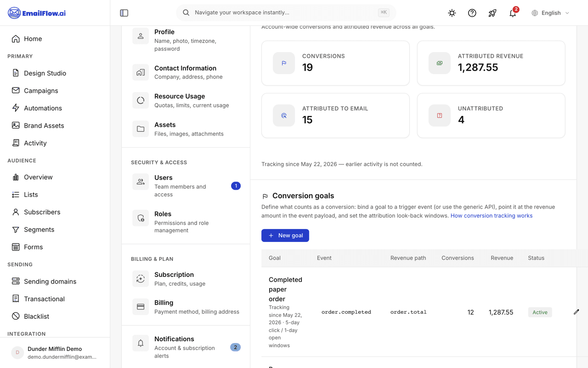Open the English language dropdown
This screenshot has width=588, height=368.
pos(550,13)
